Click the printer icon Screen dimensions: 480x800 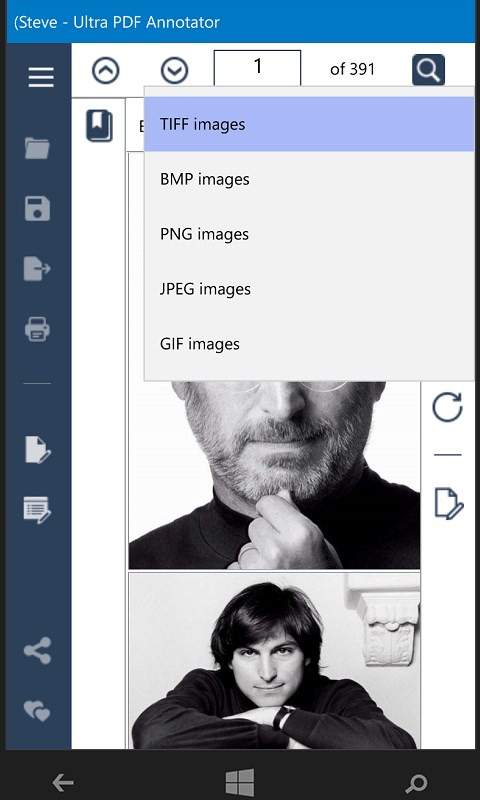37,329
